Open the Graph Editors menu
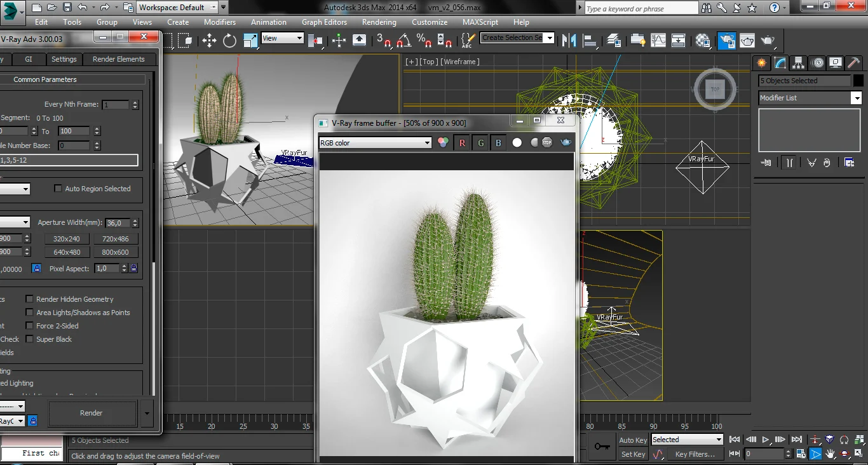868x465 pixels. (324, 22)
